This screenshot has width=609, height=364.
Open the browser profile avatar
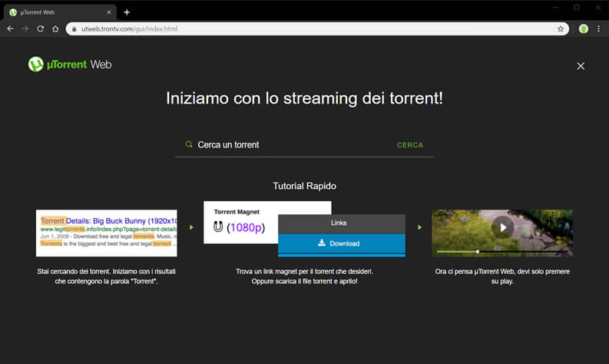pos(584,28)
